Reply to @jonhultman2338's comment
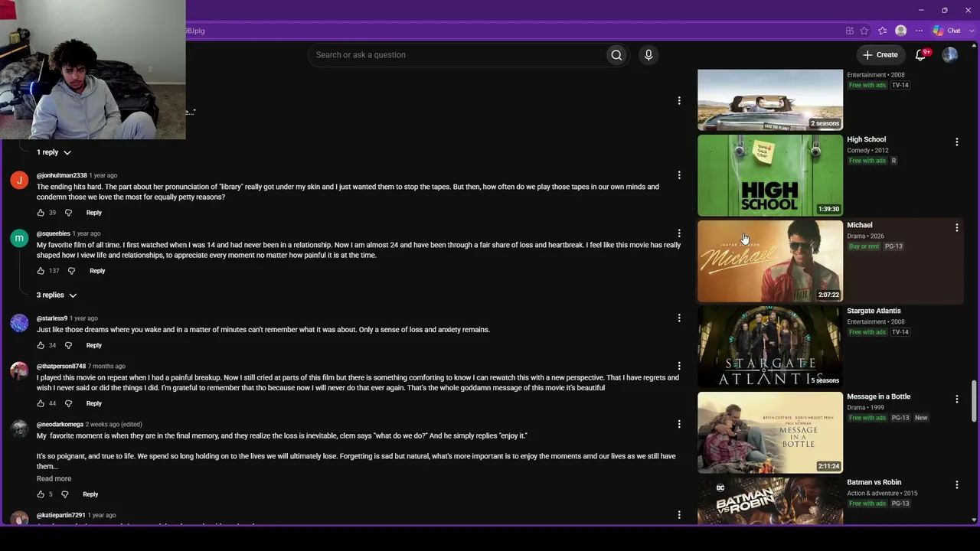This screenshot has height=551, width=980. (x=93, y=213)
